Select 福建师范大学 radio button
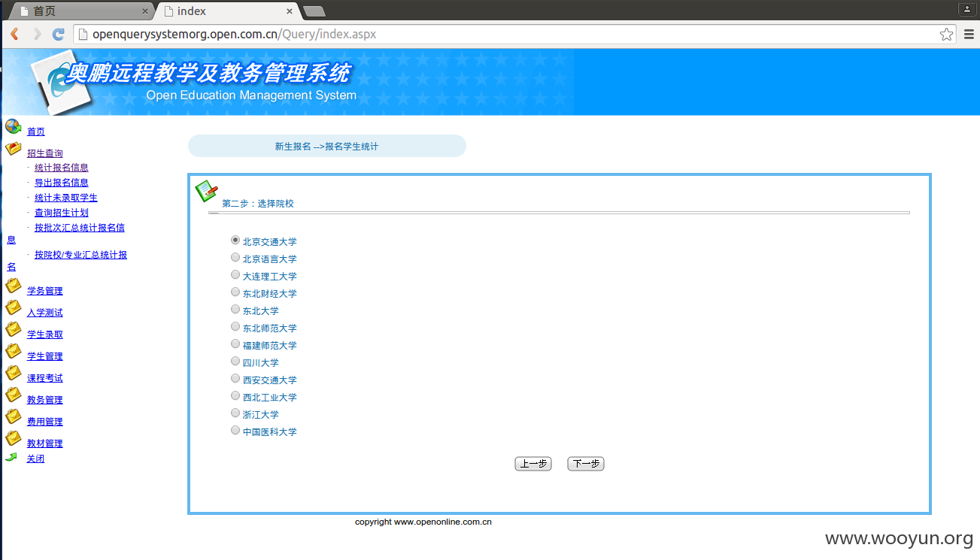This screenshot has width=980, height=560. coord(235,344)
